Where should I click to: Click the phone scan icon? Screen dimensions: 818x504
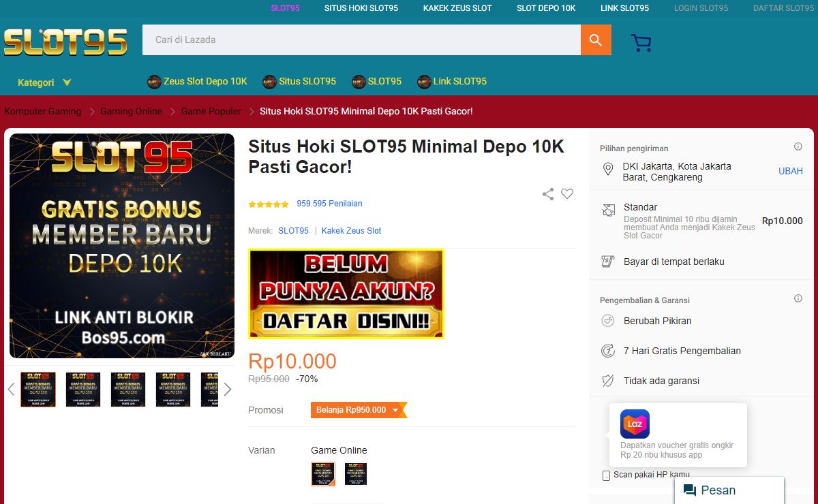pos(607,475)
